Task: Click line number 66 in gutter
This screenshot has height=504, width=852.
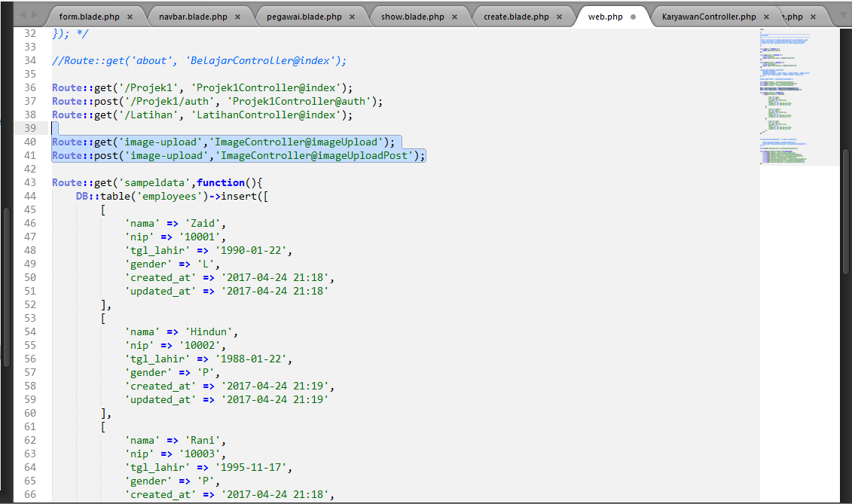Action: (30, 495)
